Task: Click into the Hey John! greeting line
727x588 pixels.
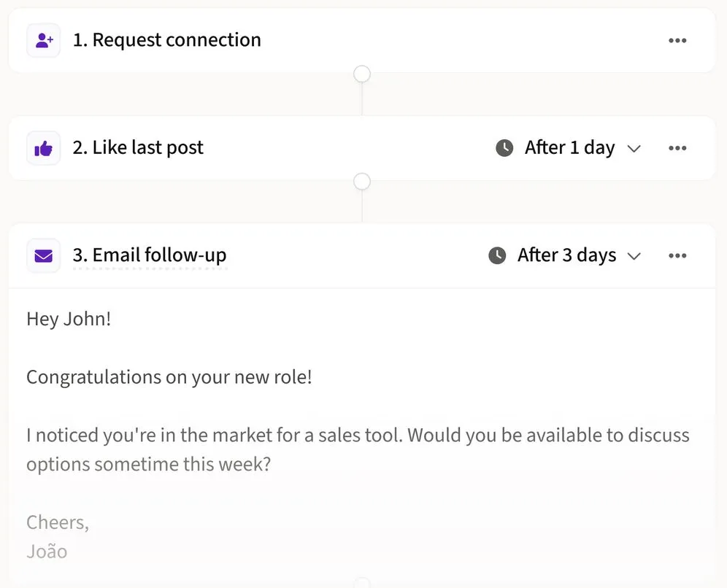Action: (x=69, y=320)
